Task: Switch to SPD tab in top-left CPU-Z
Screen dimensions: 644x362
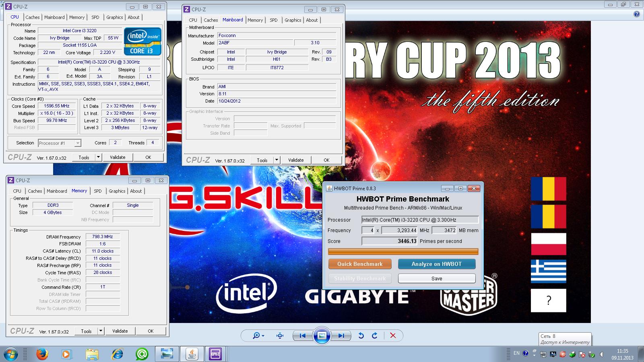Action: pos(95,17)
